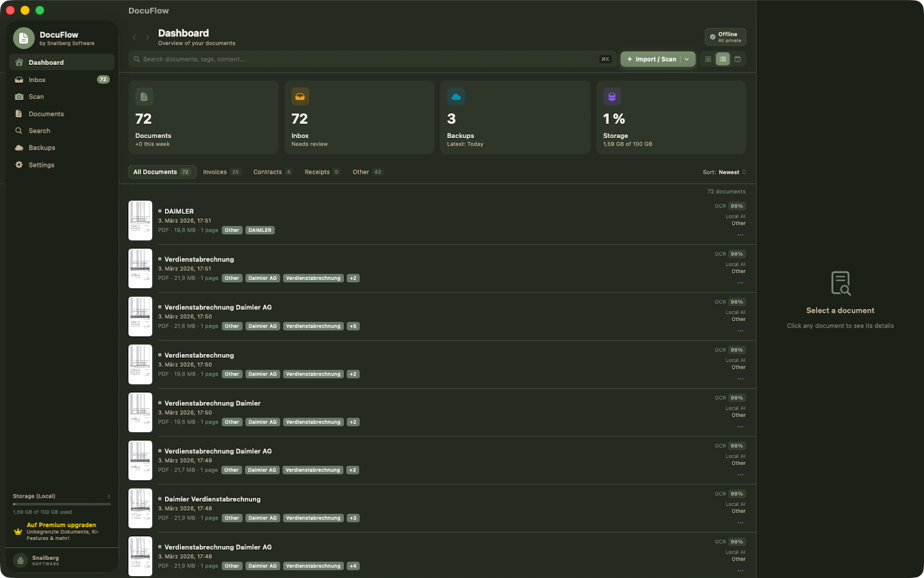This screenshot has width=924, height=578.
Task: Open the Sort: Newest dropdown
Action: [724, 172]
